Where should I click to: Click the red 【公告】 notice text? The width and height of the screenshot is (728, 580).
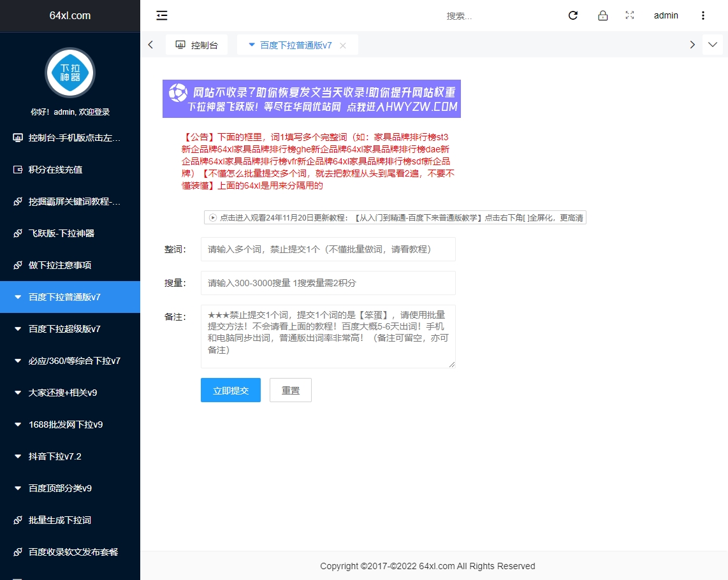tap(318, 161)
